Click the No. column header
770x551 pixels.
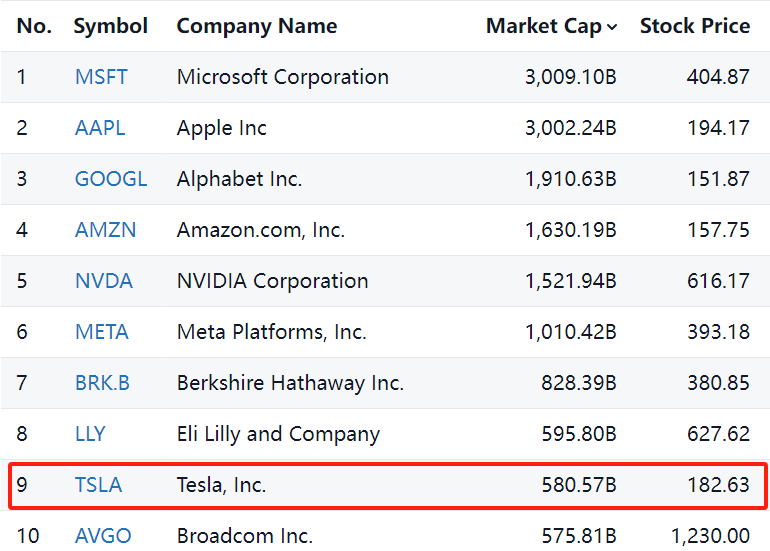point(34,26)
